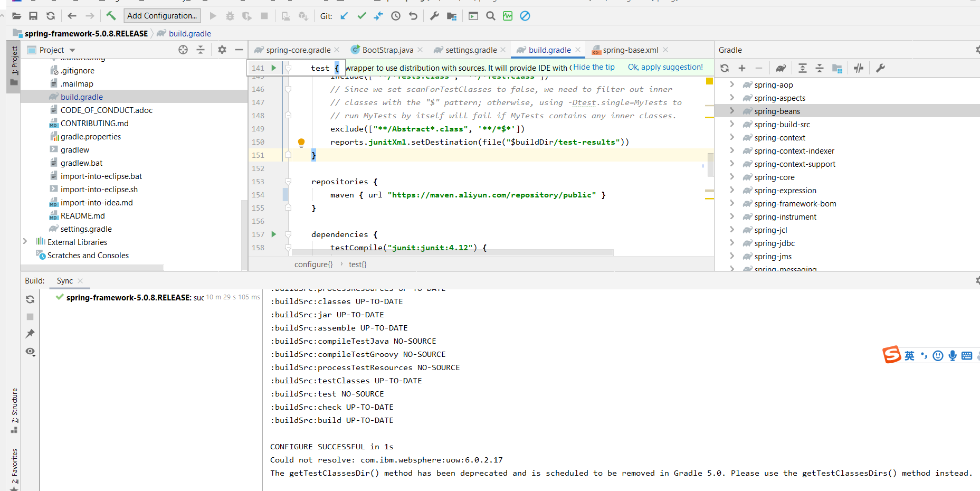Execute Gradle task elephant icon
Image resolution: width=980 pixels, height=491 pixels.
pos(781,68)
